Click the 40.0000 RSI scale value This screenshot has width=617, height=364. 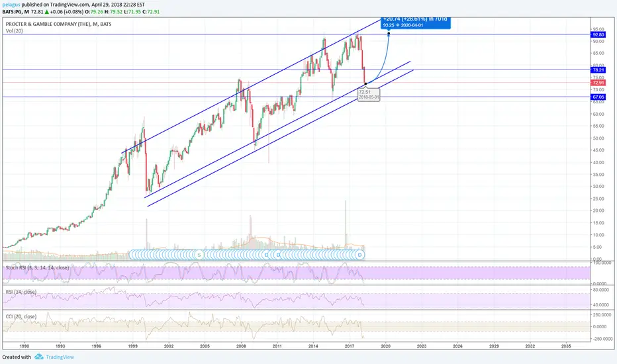(602, 305)
